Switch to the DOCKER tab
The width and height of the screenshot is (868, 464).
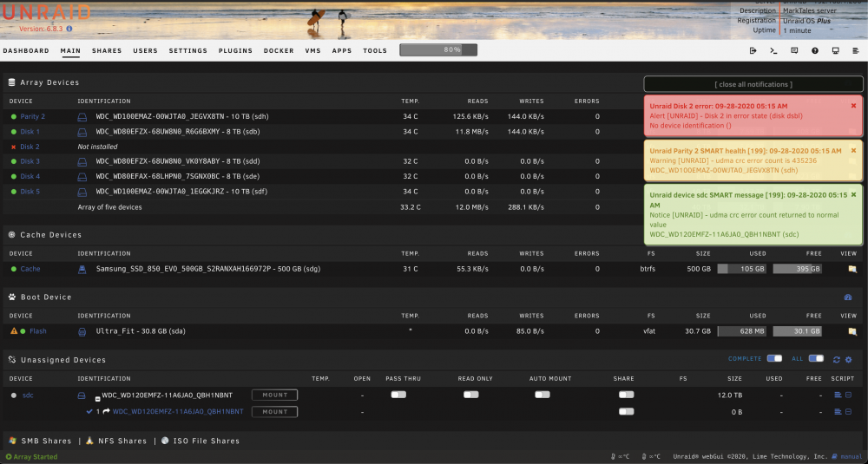click(279, 50)
